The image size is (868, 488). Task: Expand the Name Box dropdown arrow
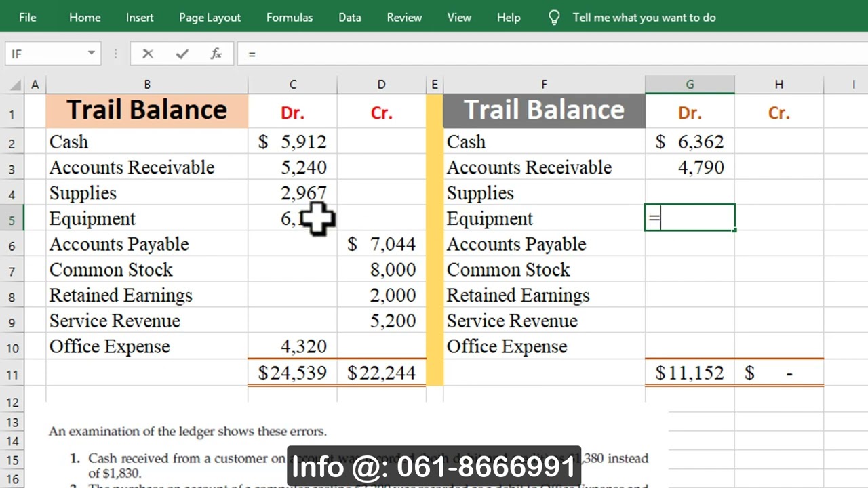click(x=91, y=54)
